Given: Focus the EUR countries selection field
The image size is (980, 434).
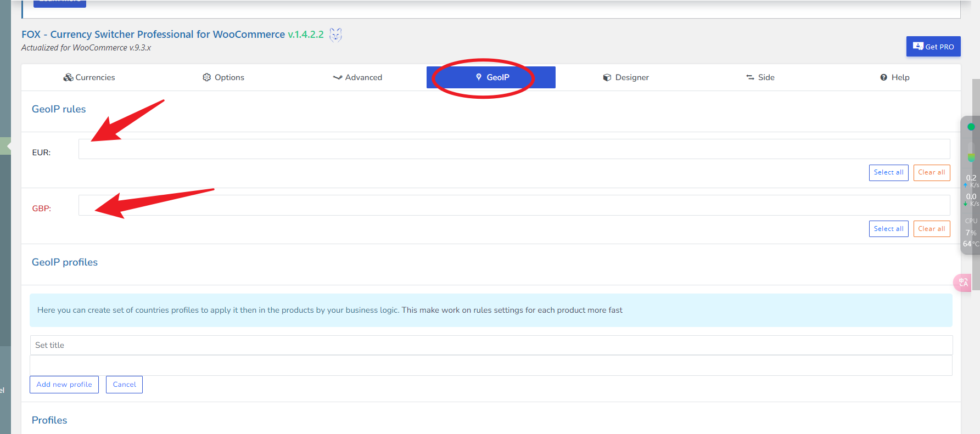Looking at the screenshot, I should point(514,149).
